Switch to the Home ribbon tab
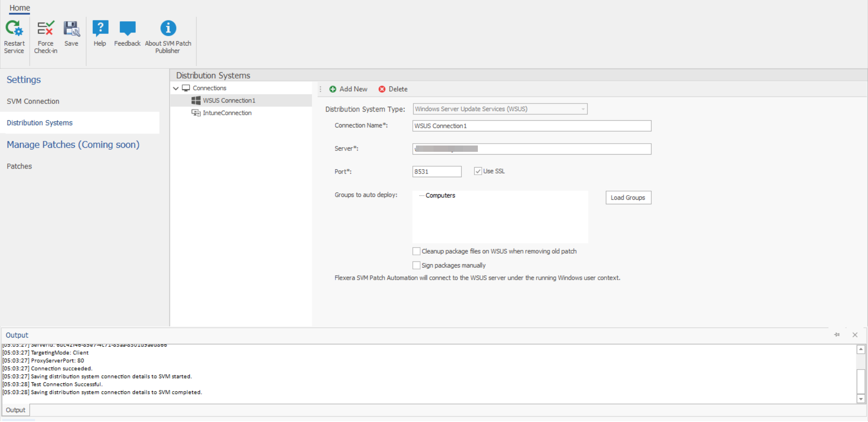The width and height of the screenshot is (868, 422). pyautogui.click(x=20, y=8)
